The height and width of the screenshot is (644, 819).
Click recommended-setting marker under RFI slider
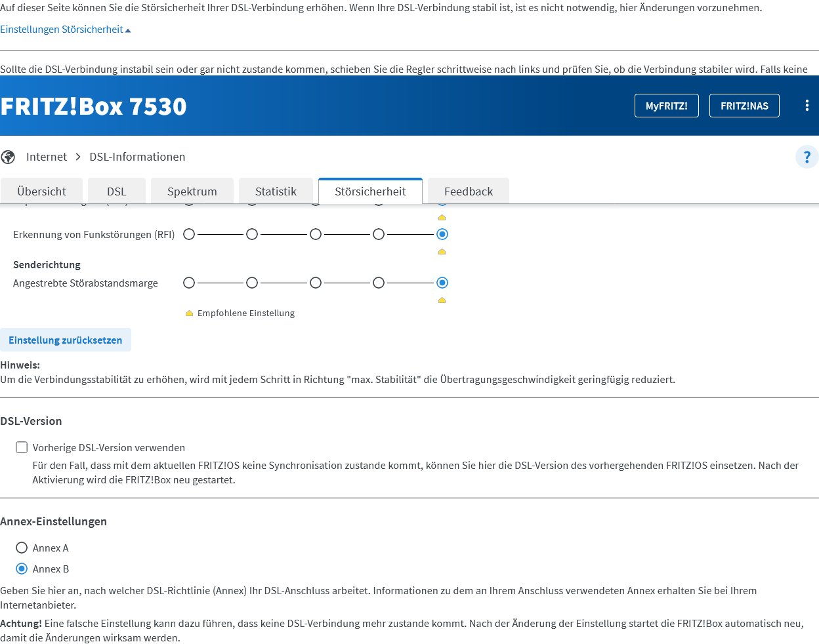pyautogui.click(x=442, y=252)
